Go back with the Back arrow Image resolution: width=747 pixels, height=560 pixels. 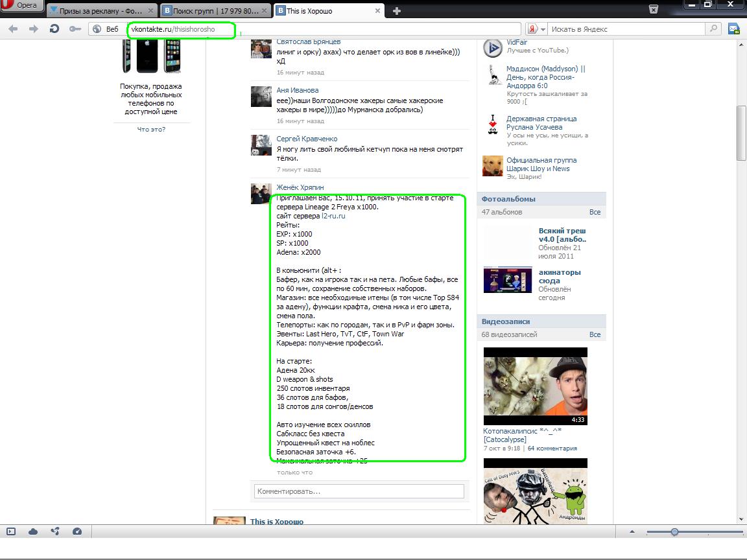pyautogui.click(x=13, y=29)
